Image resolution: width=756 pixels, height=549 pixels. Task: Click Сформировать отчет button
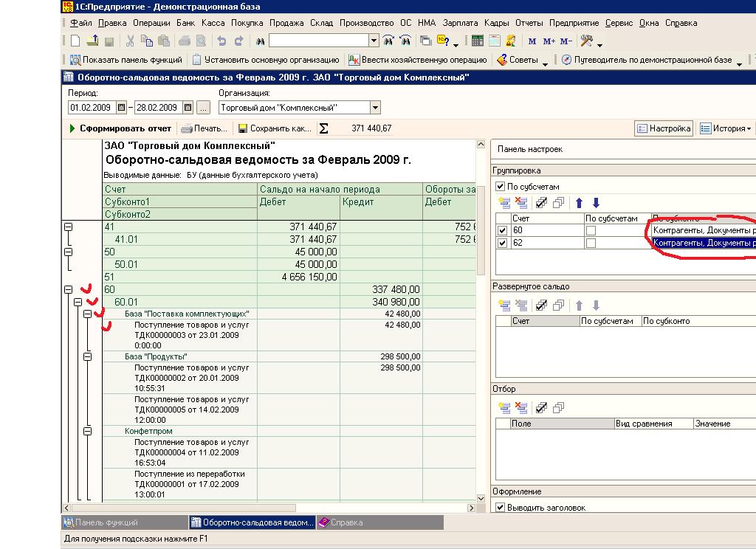[x=120, y=128]
